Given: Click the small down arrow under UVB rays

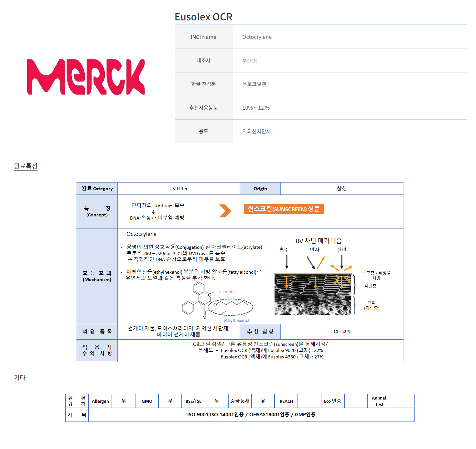Looking at the screenshot, I should [x=154, y=212].
